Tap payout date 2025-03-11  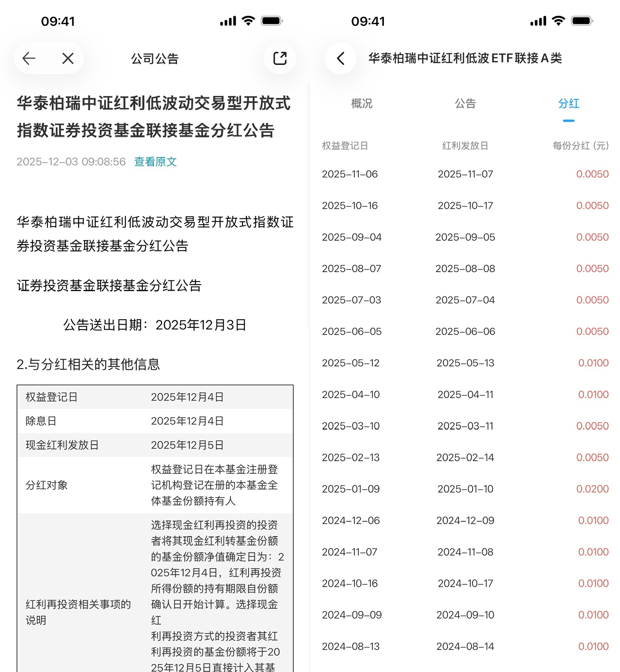pyautogui.click(x=465, y=426)
